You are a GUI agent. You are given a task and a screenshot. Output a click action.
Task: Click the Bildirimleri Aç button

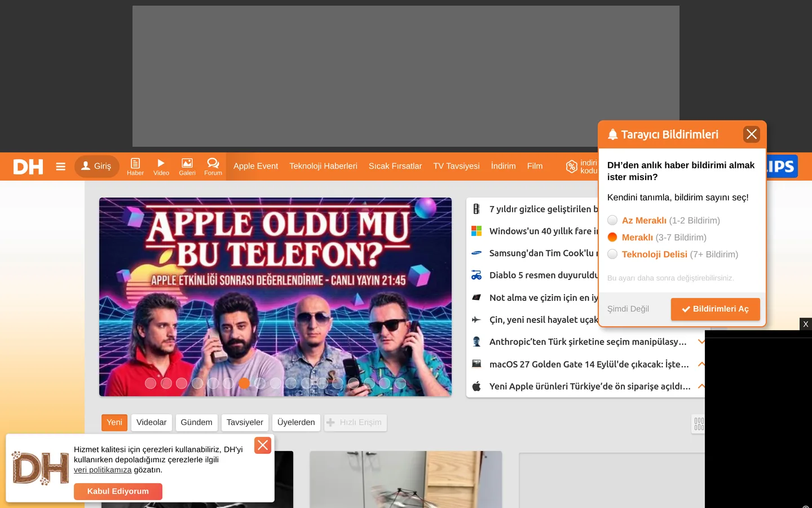(716, 309)
